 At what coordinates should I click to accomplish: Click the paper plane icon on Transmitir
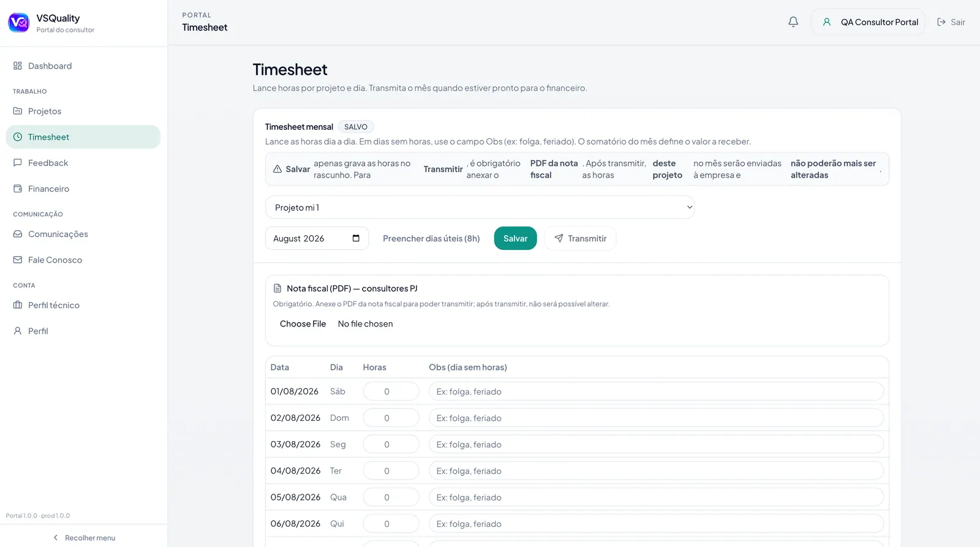click(559, 238)
